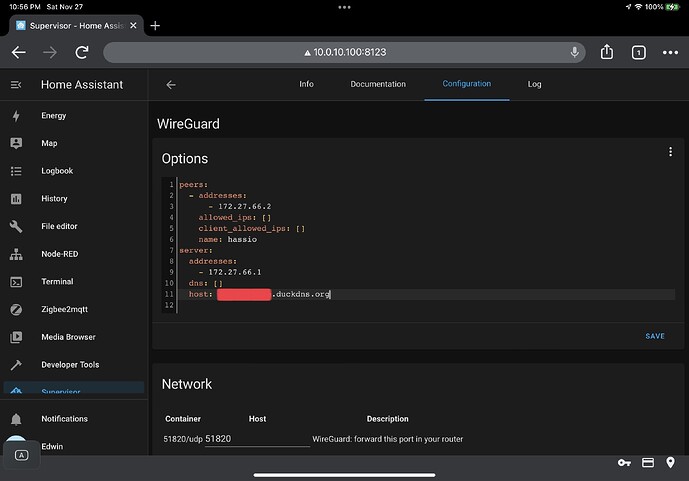Tap the microphone voice search icon
Viewport: 689px width, 481px height.
[574, 52]
